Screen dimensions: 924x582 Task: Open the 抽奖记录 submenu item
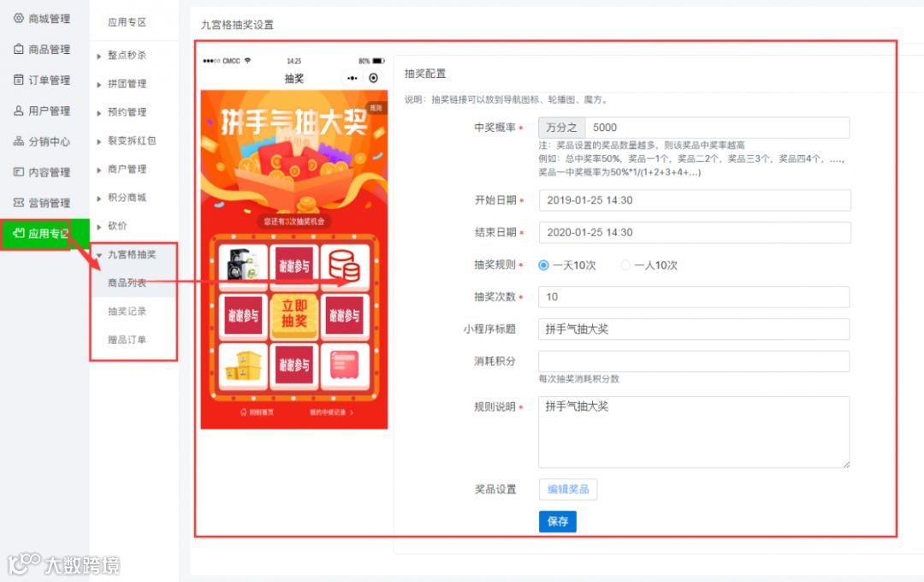coord(127,311)
